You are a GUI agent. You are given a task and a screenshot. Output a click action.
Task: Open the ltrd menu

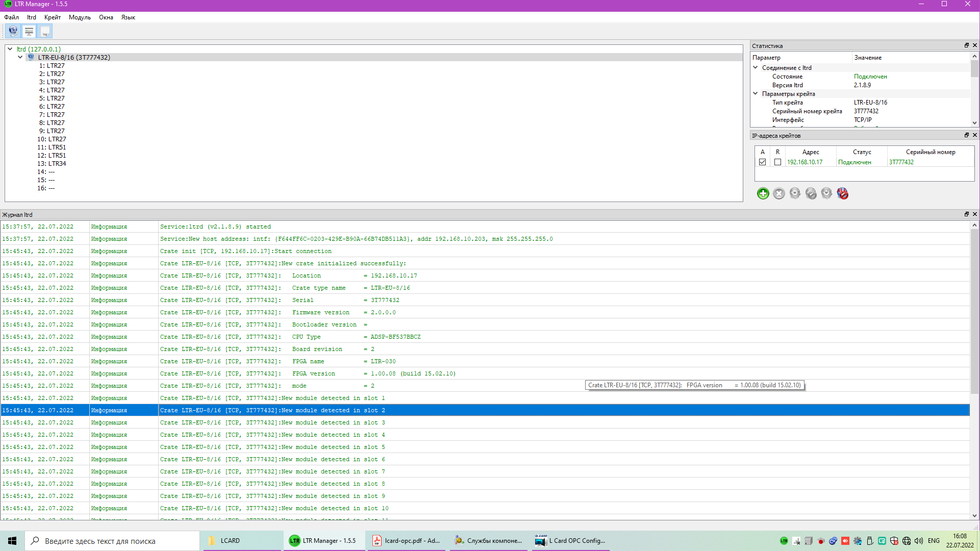32,17
